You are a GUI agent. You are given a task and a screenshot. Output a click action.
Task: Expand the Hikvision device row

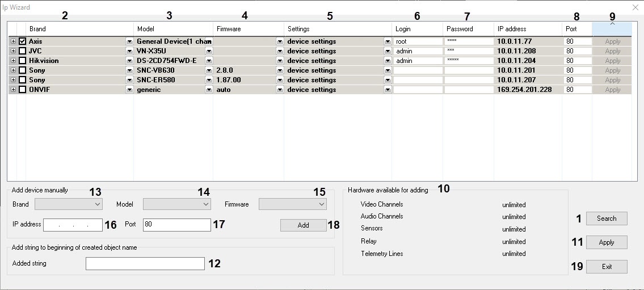(x=13, y=61)
